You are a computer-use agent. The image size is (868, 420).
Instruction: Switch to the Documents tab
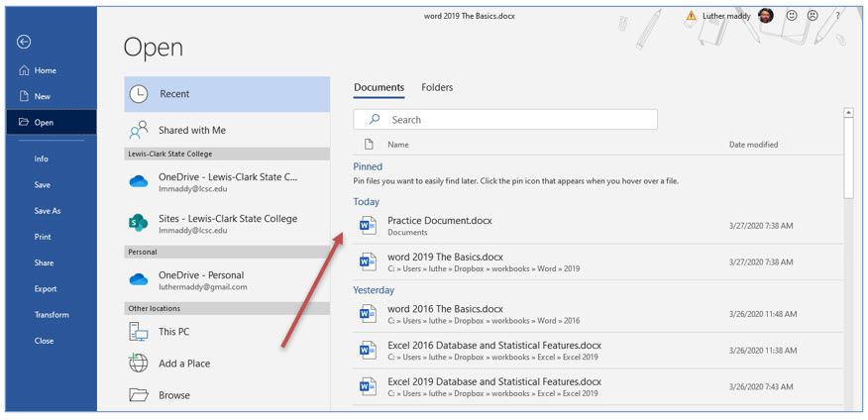(x=380, y=87)
